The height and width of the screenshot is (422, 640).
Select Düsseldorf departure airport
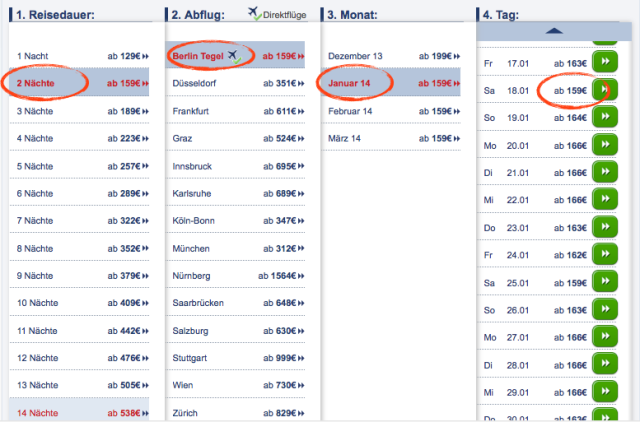[235, 83]
